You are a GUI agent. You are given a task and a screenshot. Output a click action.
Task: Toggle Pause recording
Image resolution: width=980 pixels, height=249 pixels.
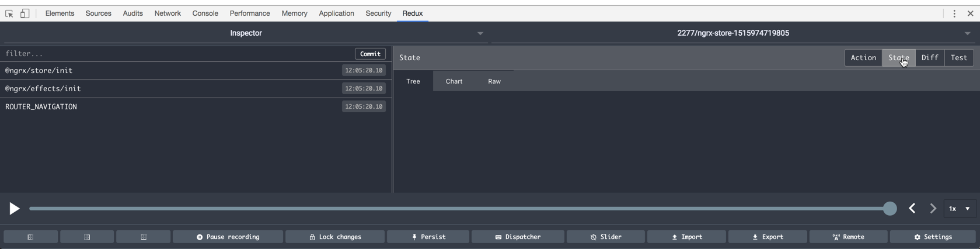(x=228, y=237)
